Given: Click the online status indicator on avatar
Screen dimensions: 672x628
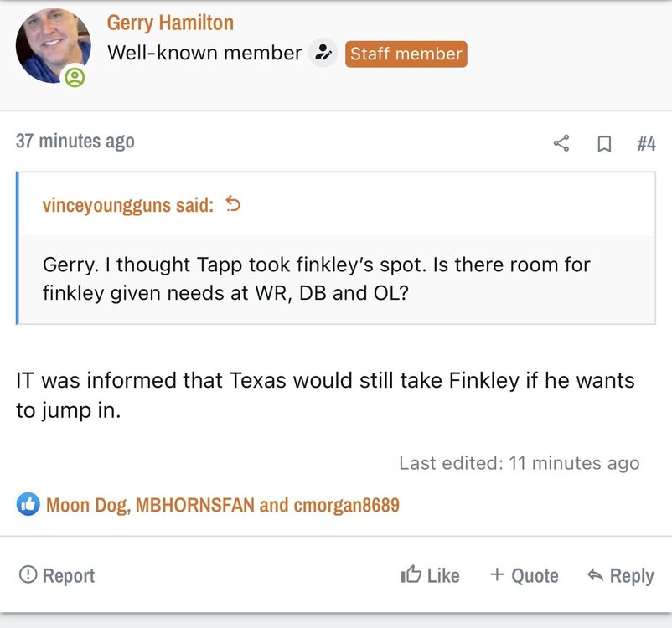Looking at the screenshot, I should click(x=75, y=78).
